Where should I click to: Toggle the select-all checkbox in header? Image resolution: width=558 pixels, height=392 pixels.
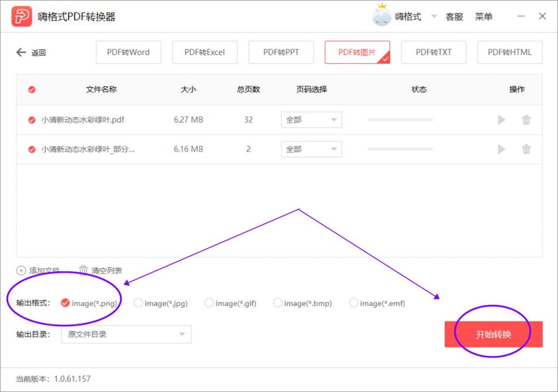(x=32, y=89)
